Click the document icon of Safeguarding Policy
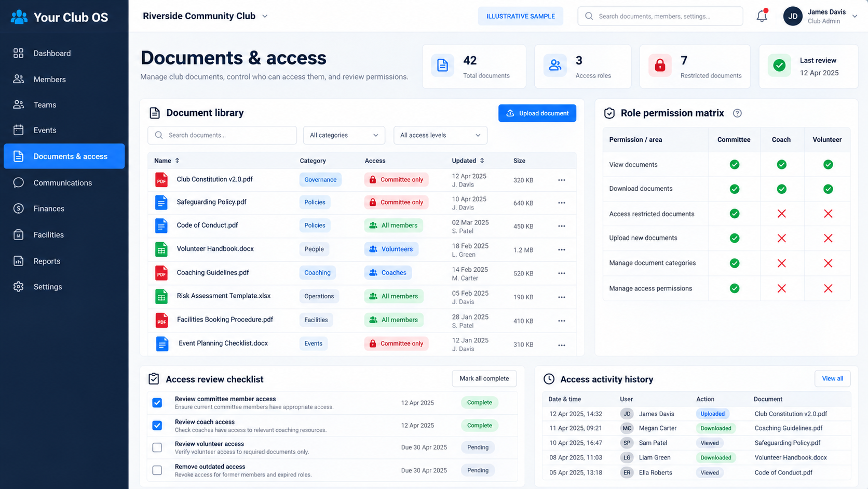The height and width of the screenshot is (489, 868). pyautogui.click(x=161, y=202)
